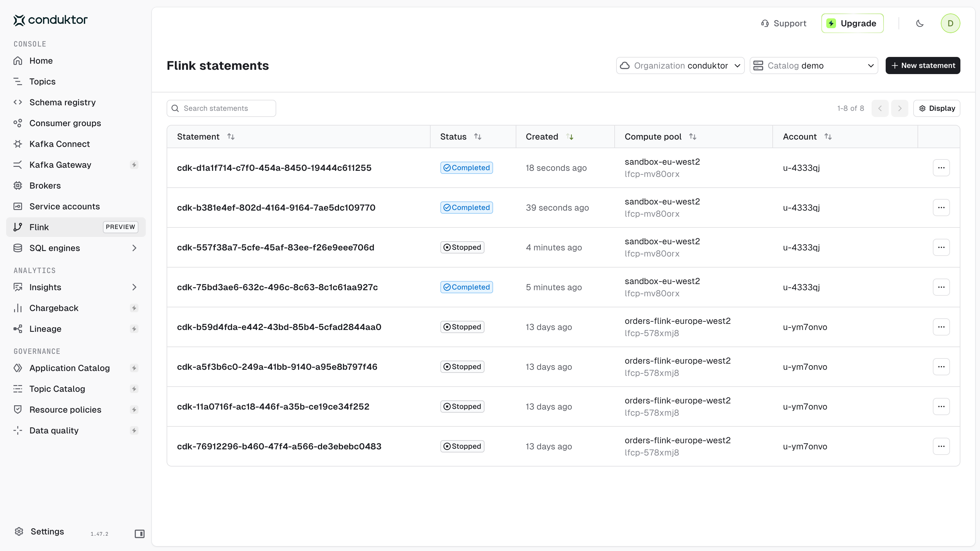Open Settings gear at sidebar bottom
The height and width of the screenshot is (551, 980).
pos(19,531)
